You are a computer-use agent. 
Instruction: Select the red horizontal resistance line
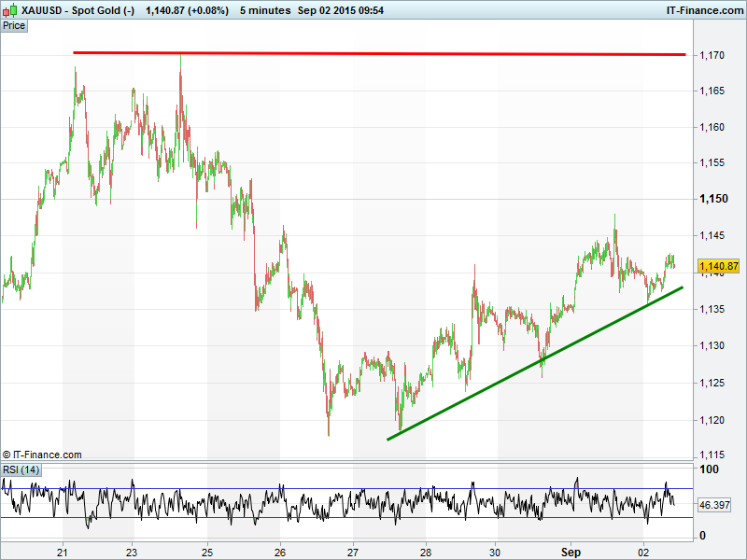(373, 53)
